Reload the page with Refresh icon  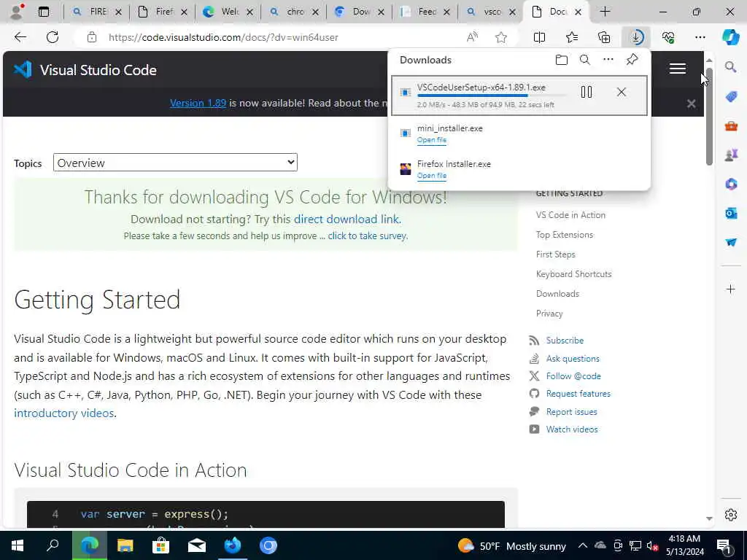pos(53,37)
